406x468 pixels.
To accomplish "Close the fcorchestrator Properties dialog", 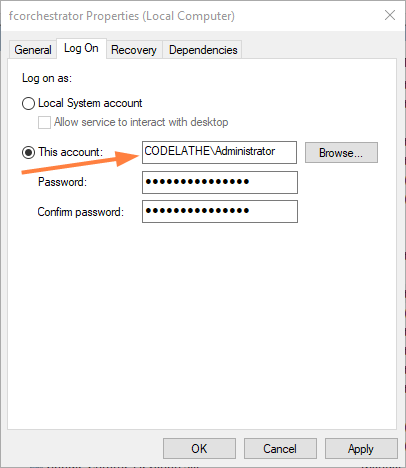I will (x=390, y=15).
